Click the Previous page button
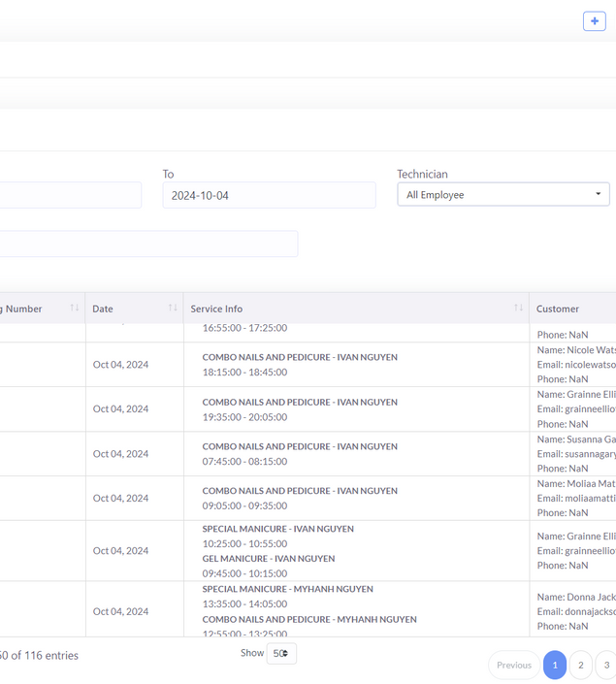This screenshot has height=684, width=616. tap(513, 665)
